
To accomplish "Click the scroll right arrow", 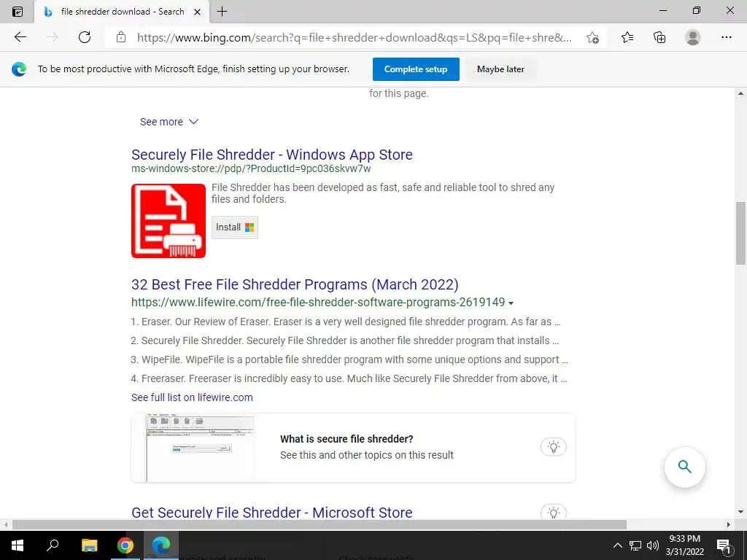I will click(x=729, y=525).
